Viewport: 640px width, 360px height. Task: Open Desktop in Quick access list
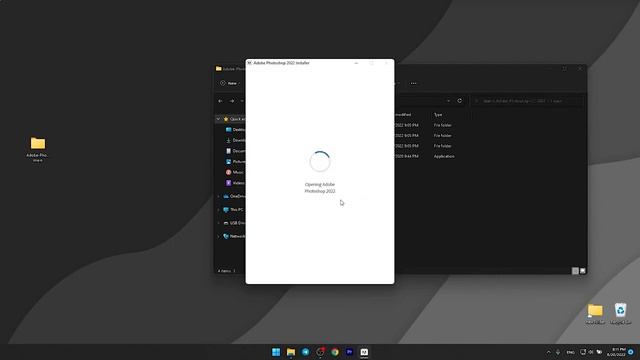(236, 130)
